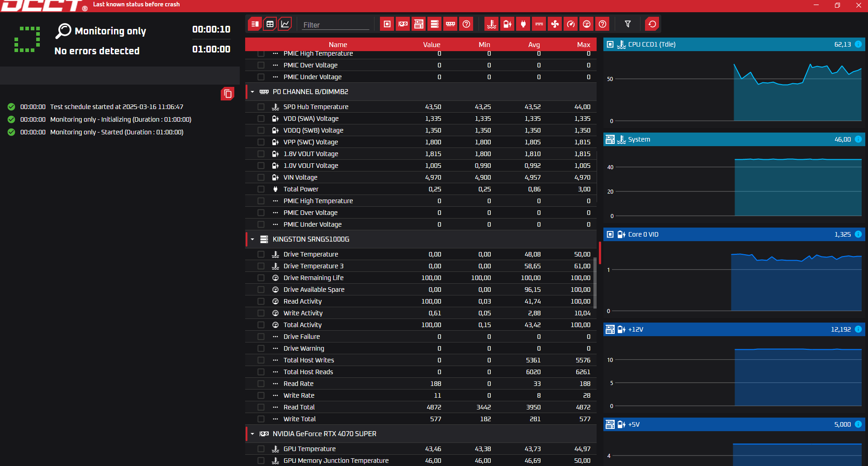The width and height of the screenshot is (868, 466).
Task: Select the +12V graph header
Action: [734, 329]
